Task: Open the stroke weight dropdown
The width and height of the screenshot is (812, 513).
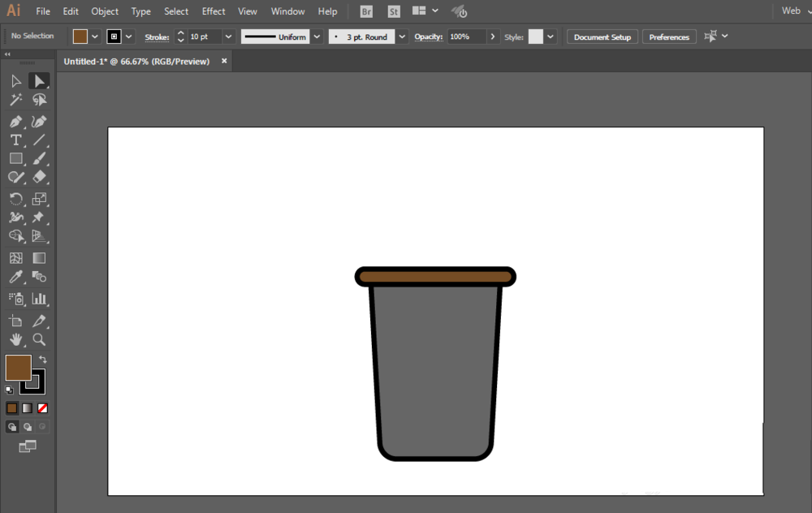Action: tap(228, 37)
